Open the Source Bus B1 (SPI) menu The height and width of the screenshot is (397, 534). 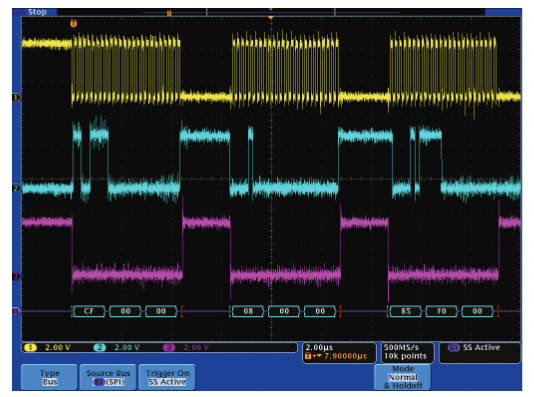pos(108,377)
